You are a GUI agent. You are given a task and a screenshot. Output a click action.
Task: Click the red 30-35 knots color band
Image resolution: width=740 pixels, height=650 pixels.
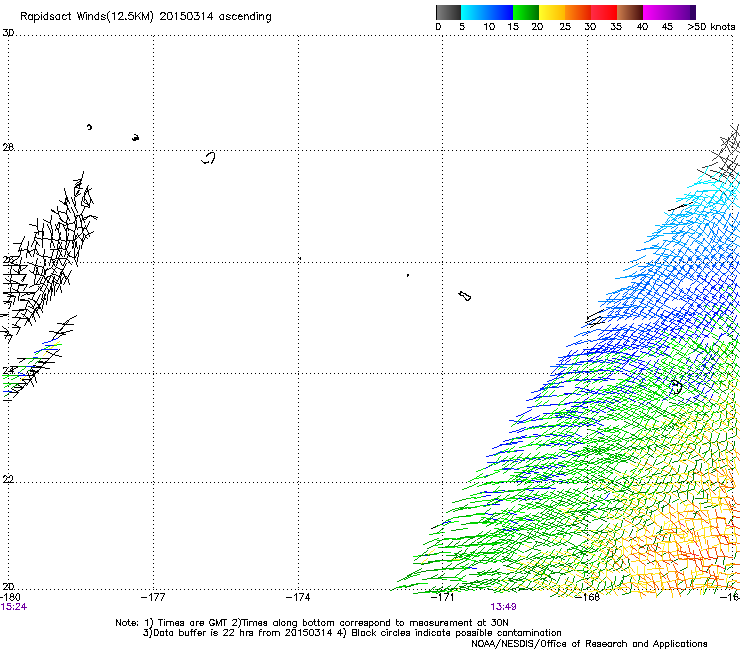click(604, 12)
